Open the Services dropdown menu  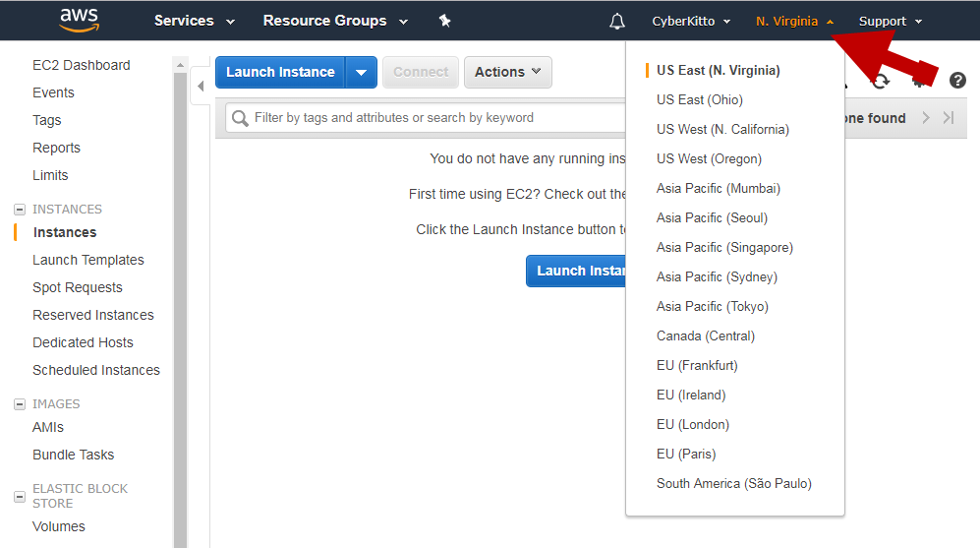point(195,21)
